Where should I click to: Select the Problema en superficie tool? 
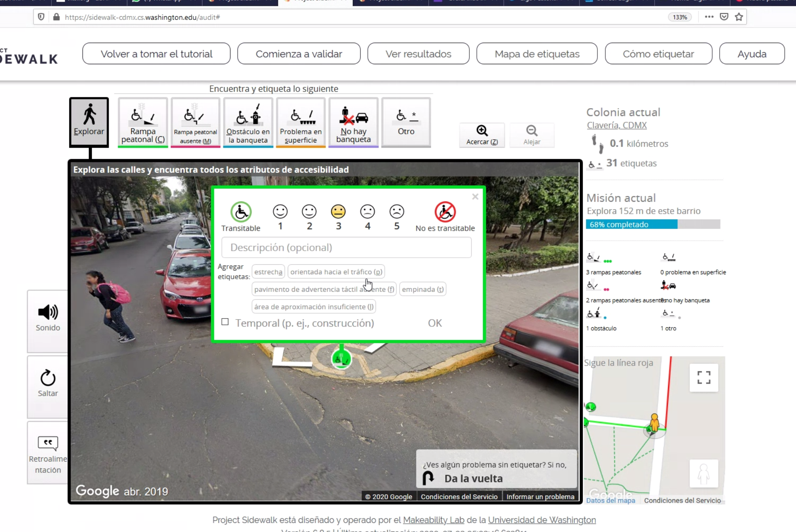pos(301,122)
